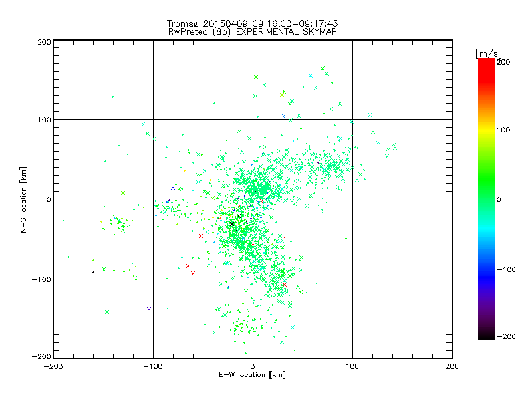Click the x-axis tick label '200'
Image resolution: width=532 pixels, height=399 pixels.
[x=452, y=366]
